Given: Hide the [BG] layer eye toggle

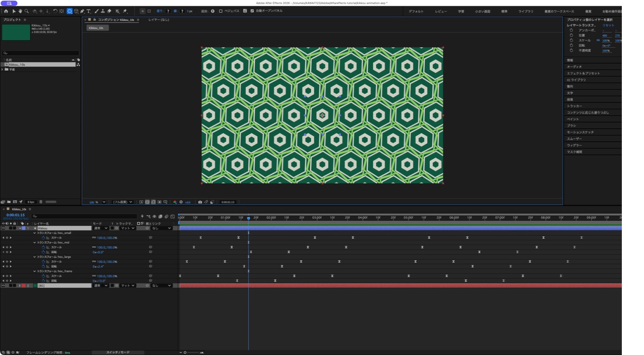Looking at the screenshot, I should [x=3, y=286].
